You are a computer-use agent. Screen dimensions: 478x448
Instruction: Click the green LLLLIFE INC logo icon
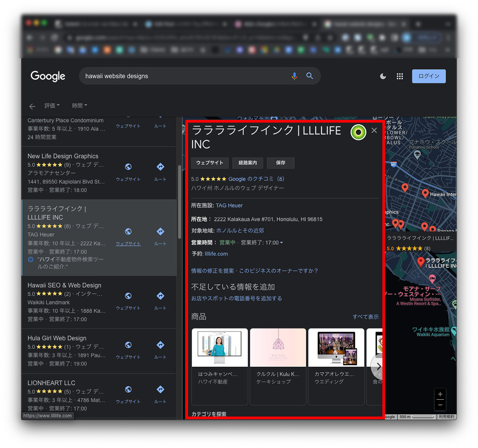(x=358, y=132)
